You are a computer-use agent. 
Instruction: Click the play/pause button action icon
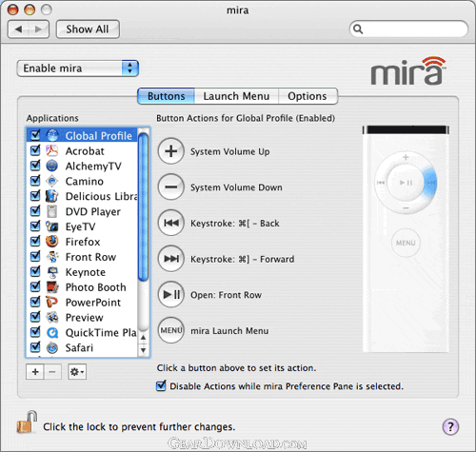point(171,295)
